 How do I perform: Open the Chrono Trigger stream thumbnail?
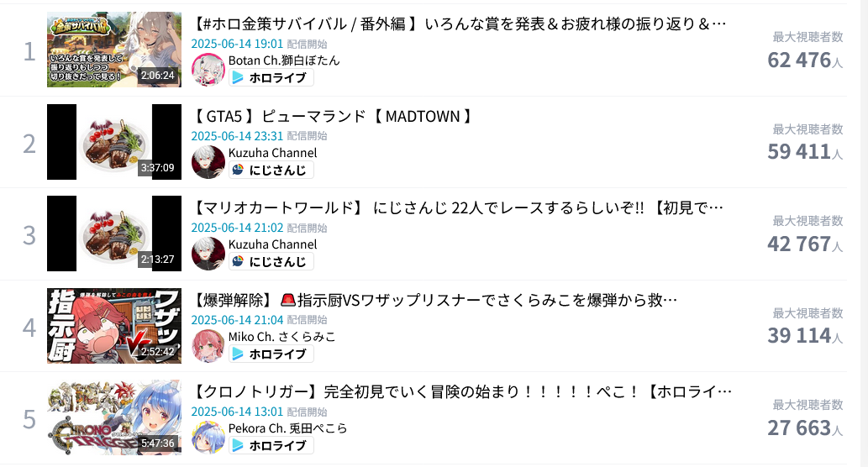point(114,417)
